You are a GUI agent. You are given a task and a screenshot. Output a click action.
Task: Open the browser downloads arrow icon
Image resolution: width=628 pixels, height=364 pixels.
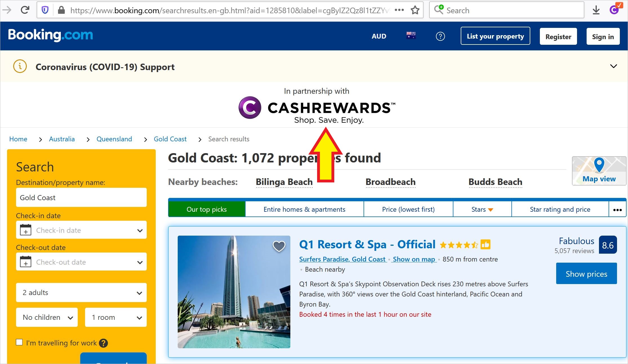[x=596, y=10]
